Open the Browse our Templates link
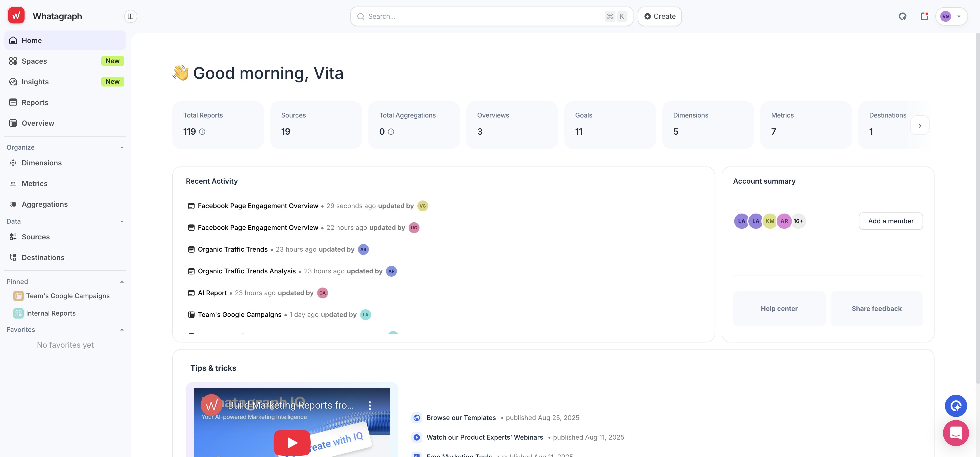 [461, 418]
